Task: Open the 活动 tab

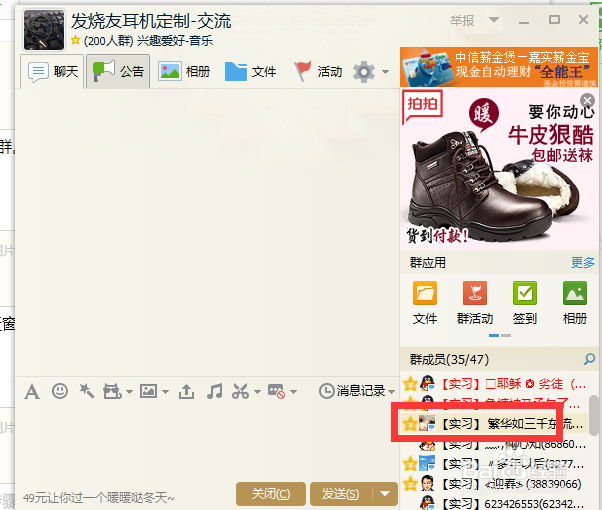Action: pyautogui.click(x=318, y=71)
